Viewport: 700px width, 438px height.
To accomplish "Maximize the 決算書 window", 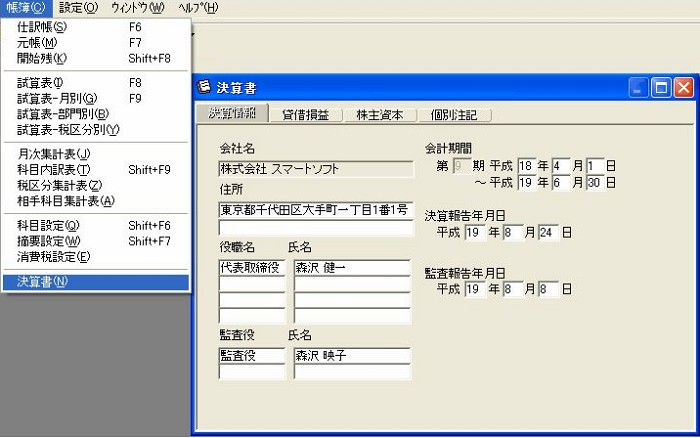I will (661, 88).
